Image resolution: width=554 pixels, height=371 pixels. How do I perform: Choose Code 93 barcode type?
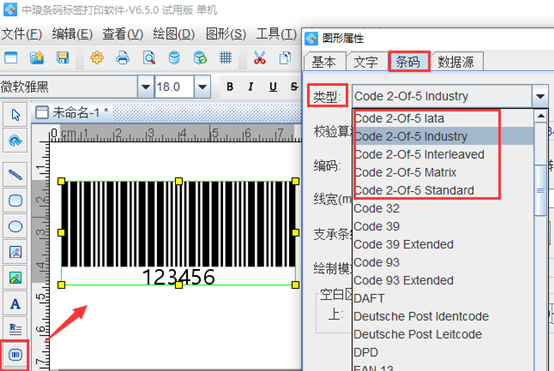(443, 263)
